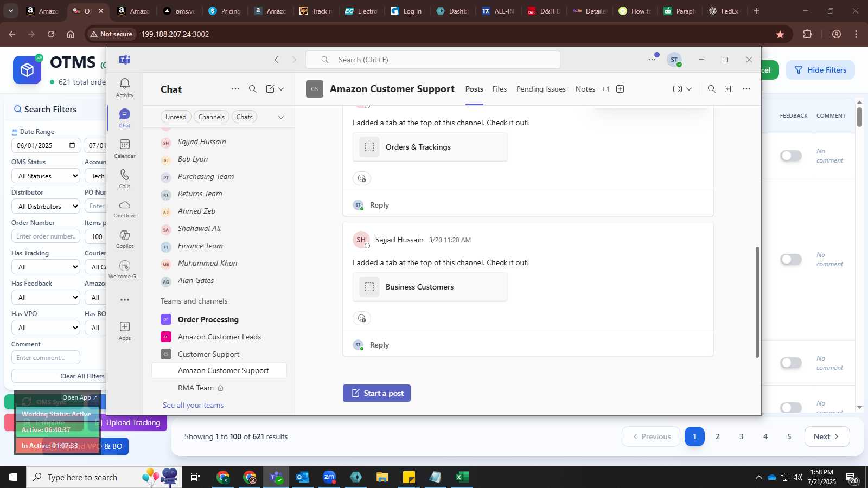Go back with Teams left arrow

[277, 60]
